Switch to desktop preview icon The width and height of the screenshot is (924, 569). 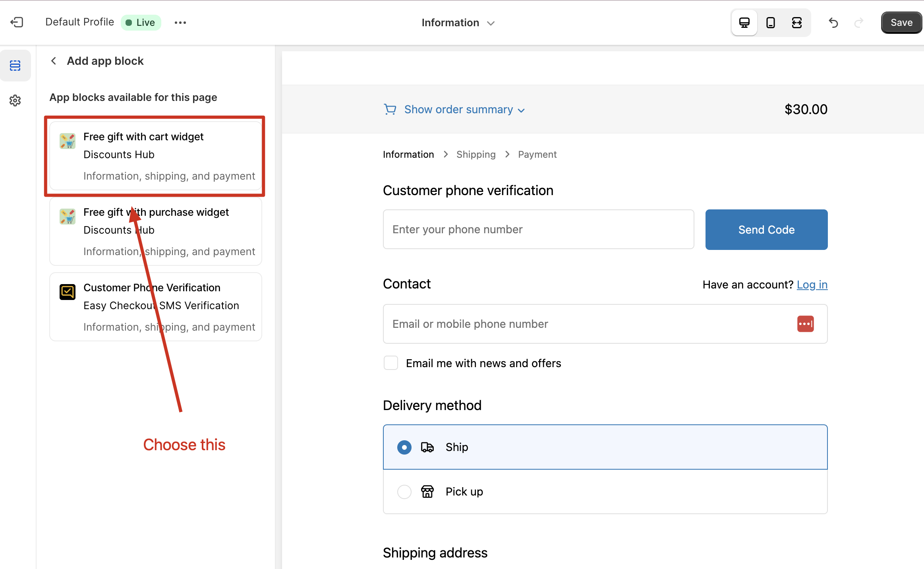point(744,23)
